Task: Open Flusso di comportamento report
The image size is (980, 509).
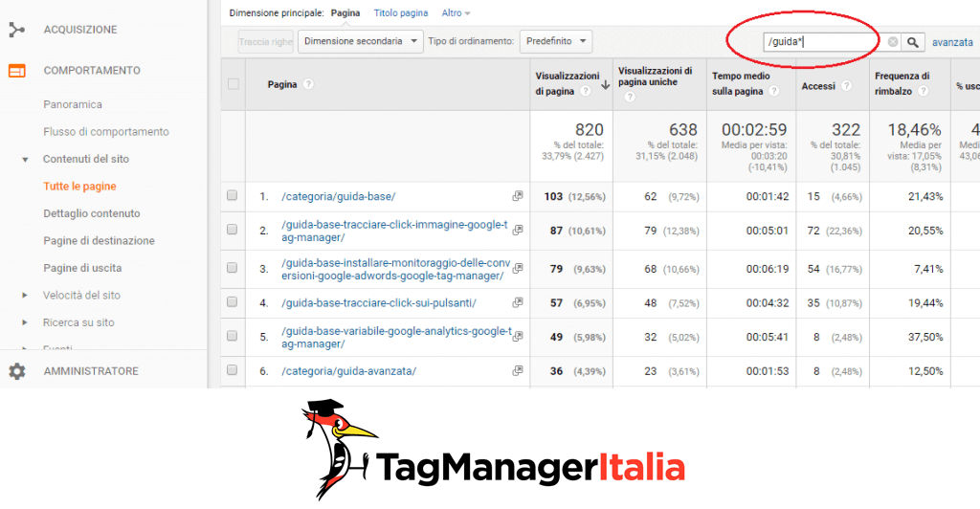Action: click(x=105, y=132)
